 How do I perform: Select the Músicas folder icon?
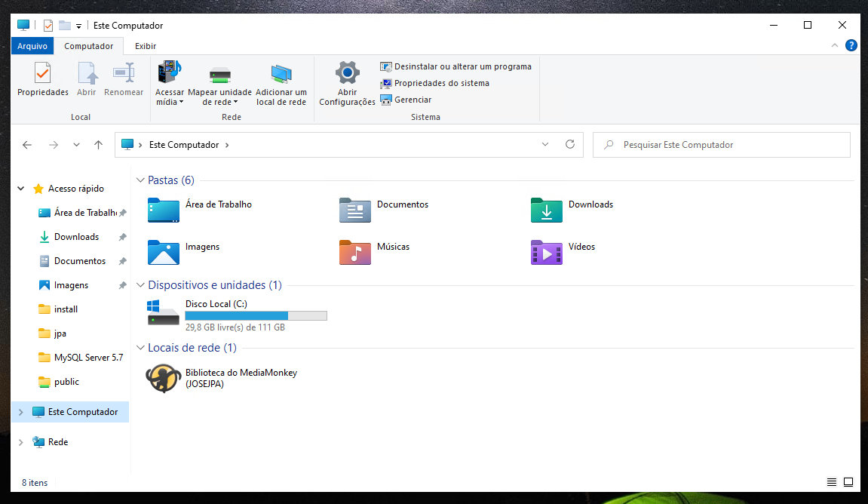click(355, 253)
